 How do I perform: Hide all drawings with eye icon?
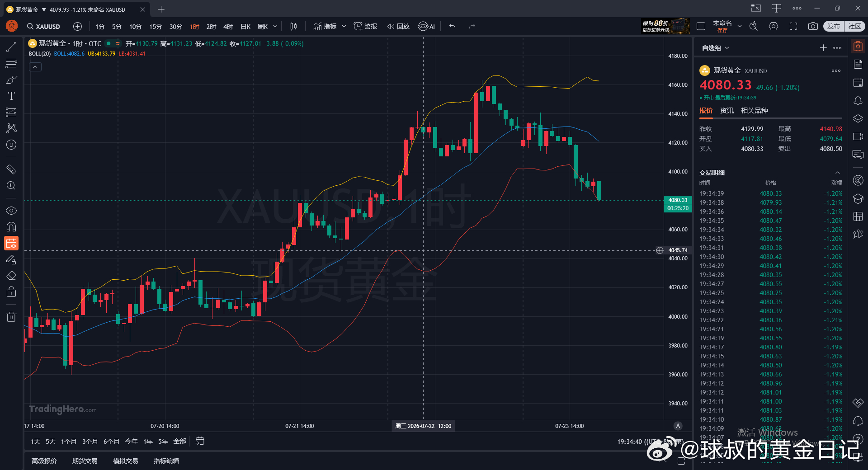point(11,211)
